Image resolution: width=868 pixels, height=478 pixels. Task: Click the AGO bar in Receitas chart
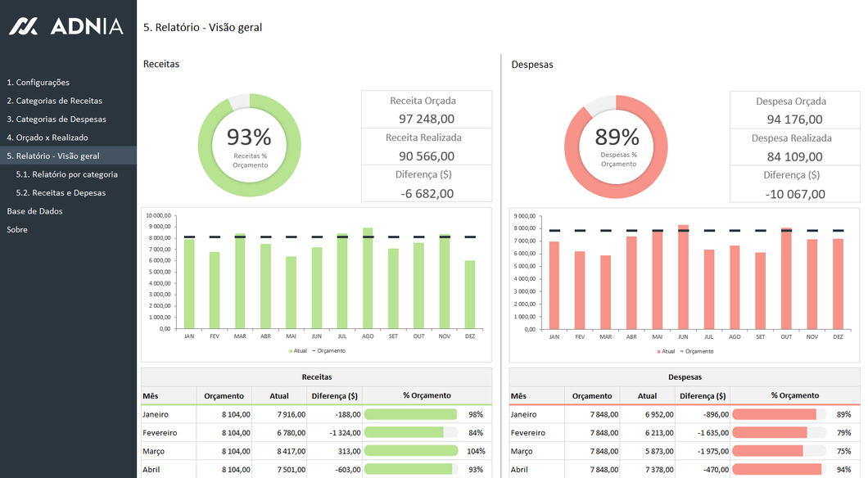pos(368,278)
